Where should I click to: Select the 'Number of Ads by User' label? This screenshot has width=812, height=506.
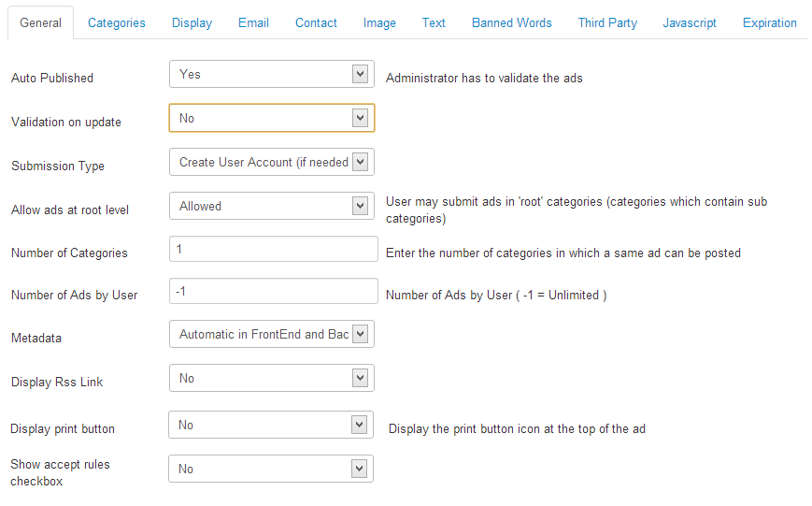(75, 295)
